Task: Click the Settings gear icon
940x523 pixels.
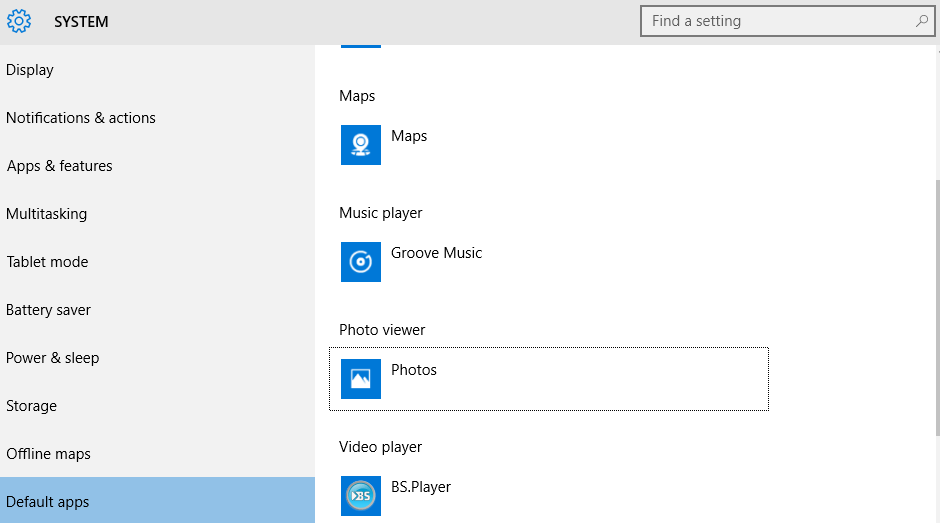Action: pos(19,21)
